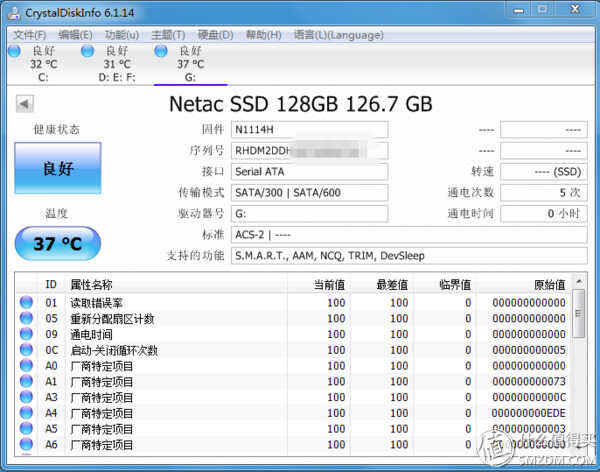Click the blue status orb for C: disk

coord(15,51)
